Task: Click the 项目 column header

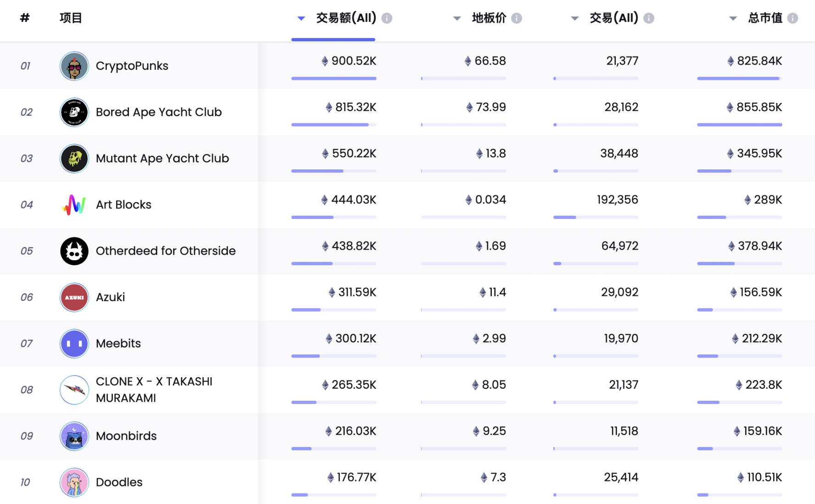Action: point(71,18)
